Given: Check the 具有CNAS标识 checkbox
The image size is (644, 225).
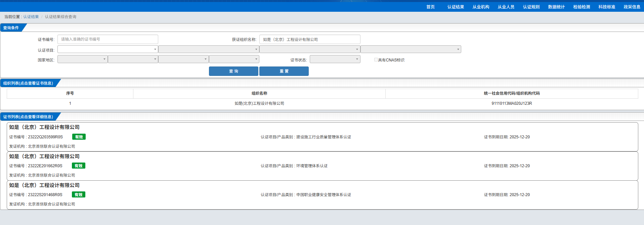Looking at the screenshot, I should (376, 60).
